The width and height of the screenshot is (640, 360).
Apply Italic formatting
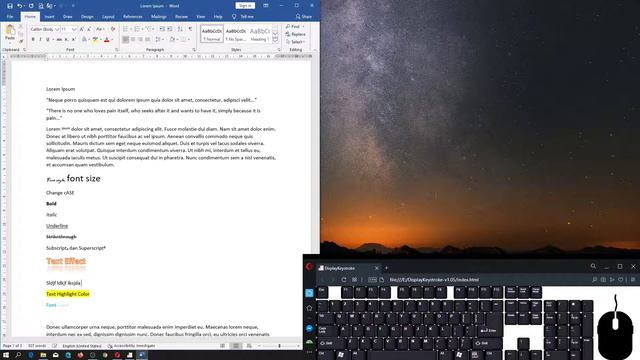coord(40,40)
